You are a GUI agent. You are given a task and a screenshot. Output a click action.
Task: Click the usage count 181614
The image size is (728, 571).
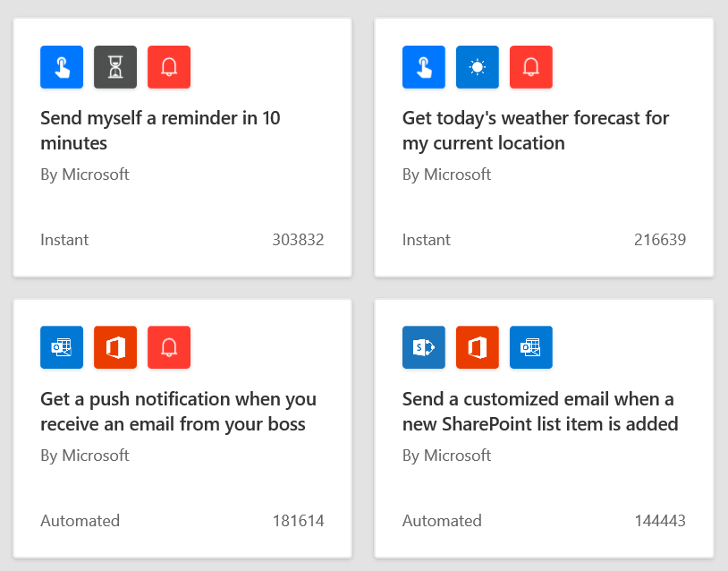[x=299, y=521]
